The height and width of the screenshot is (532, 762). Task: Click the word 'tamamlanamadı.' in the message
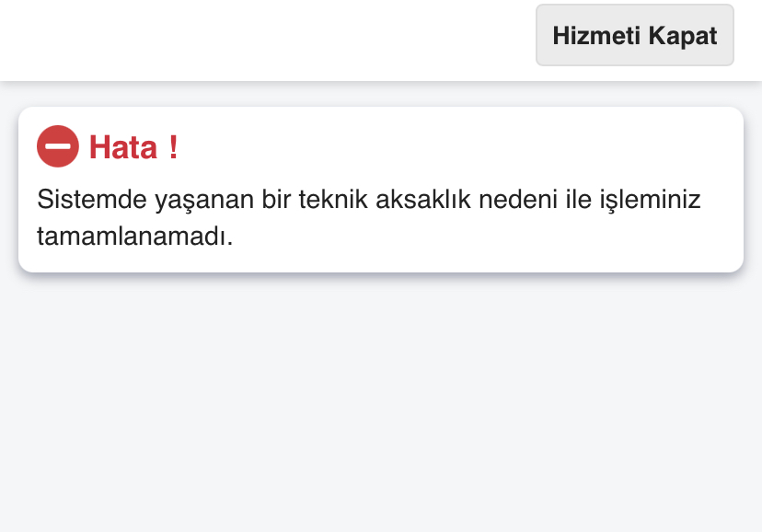(135, 237)
